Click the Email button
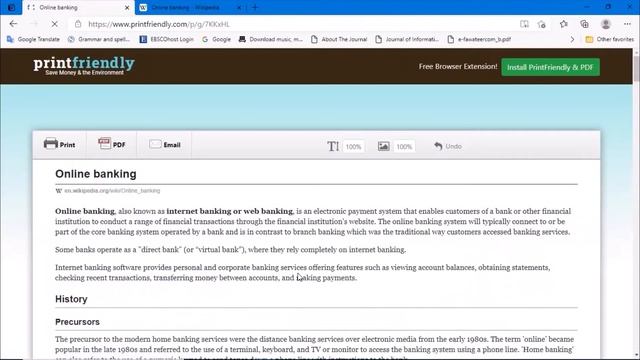 (x=165, y=144)
